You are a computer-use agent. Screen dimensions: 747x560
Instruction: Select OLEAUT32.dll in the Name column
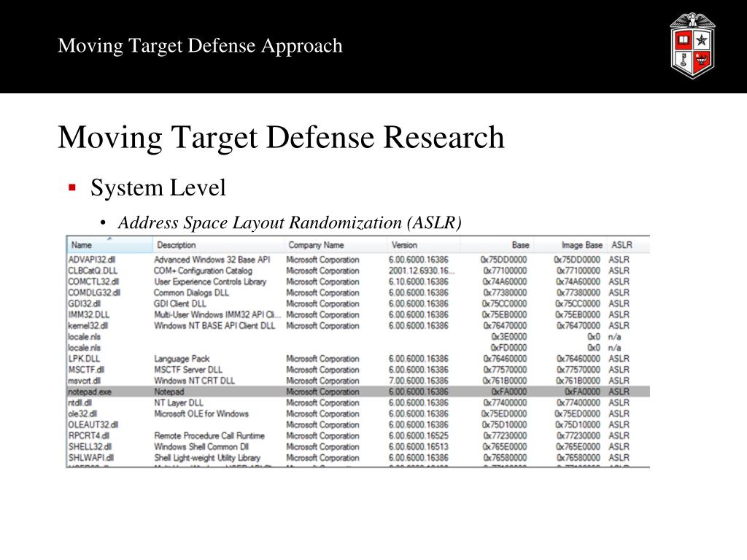tap(93, 424)
